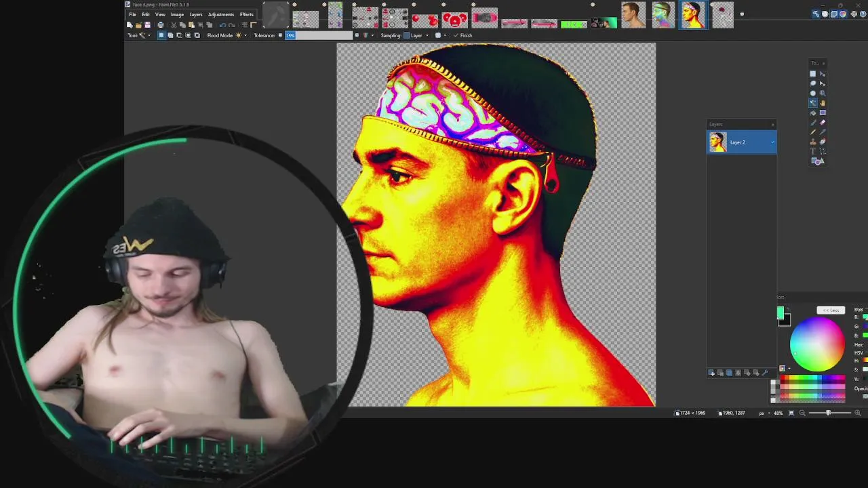Open the tolerance alpha mode dropdown
Screen dimensions: 868x488
368,35
